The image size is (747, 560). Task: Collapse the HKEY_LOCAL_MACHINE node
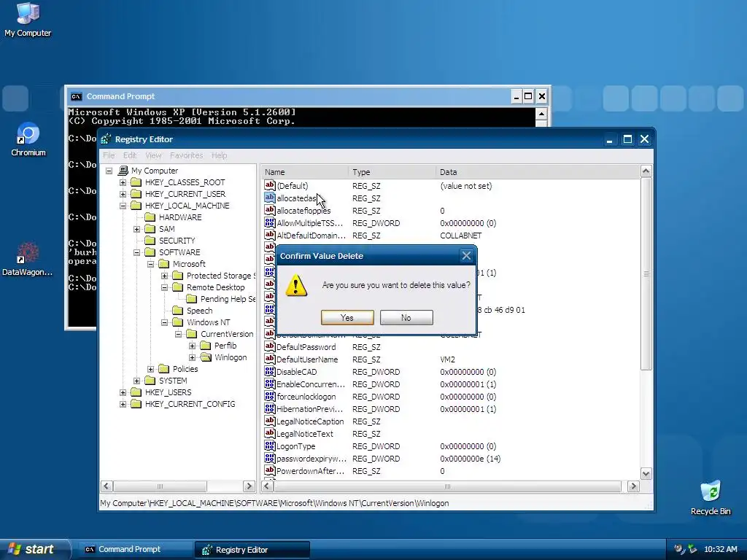(123, 206)
